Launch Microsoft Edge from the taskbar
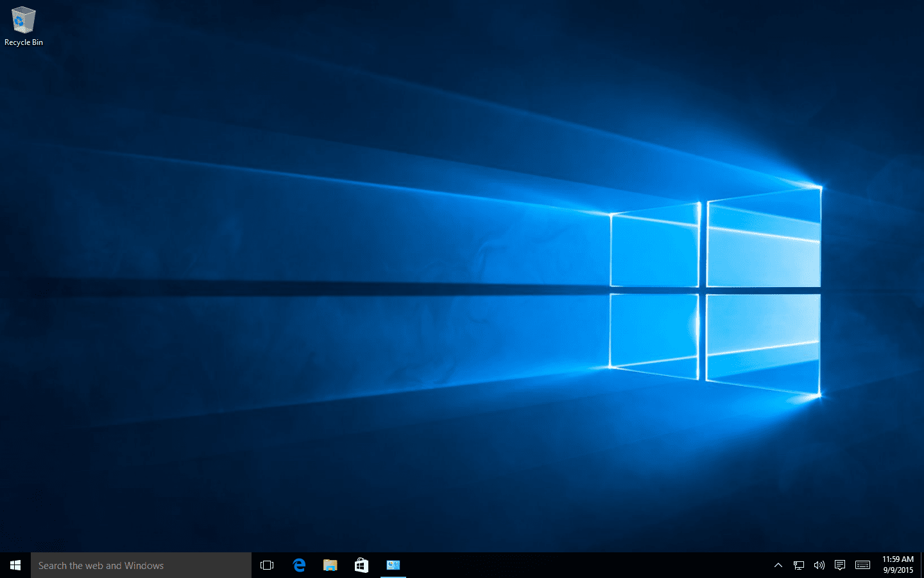924x578 pixels. click(x=299, y=565)
